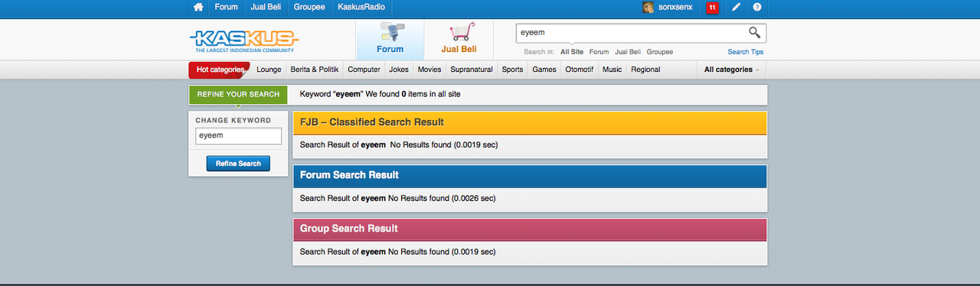Open the Search Tips link

tap(745, 52)
